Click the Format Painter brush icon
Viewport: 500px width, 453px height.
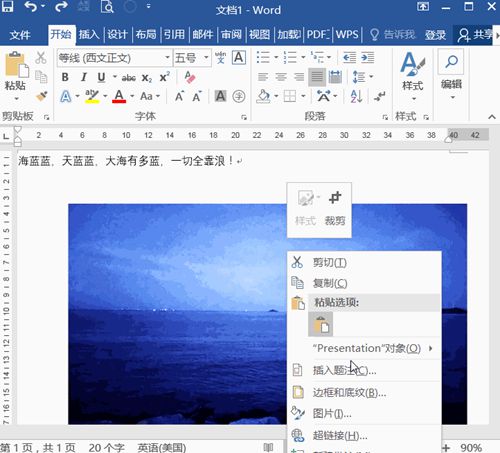42,96
